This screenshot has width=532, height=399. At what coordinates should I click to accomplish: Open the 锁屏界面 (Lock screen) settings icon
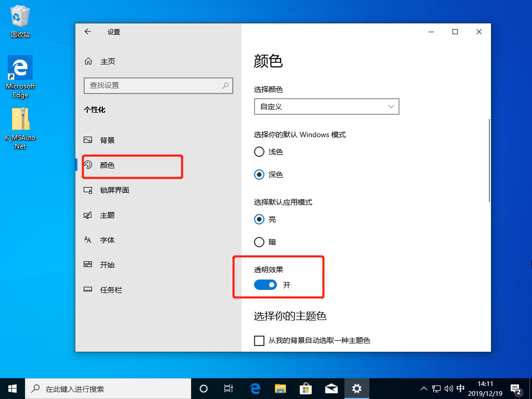pos(88,190)
